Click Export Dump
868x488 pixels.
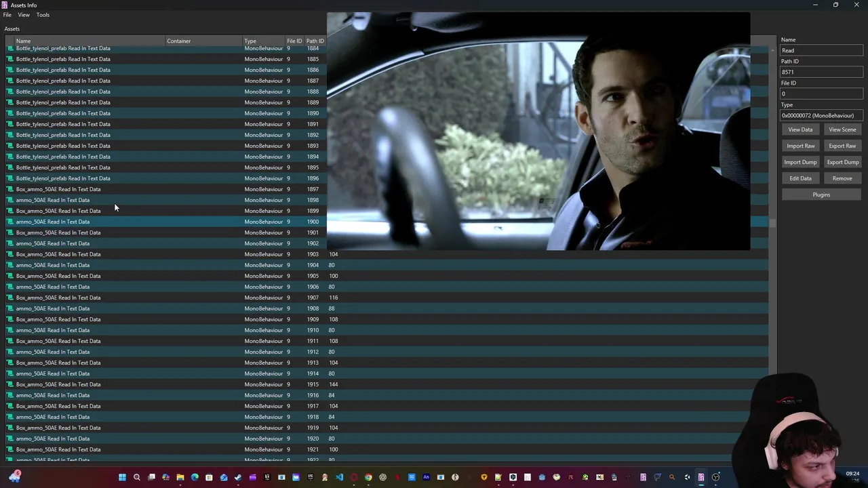[842, 162]
